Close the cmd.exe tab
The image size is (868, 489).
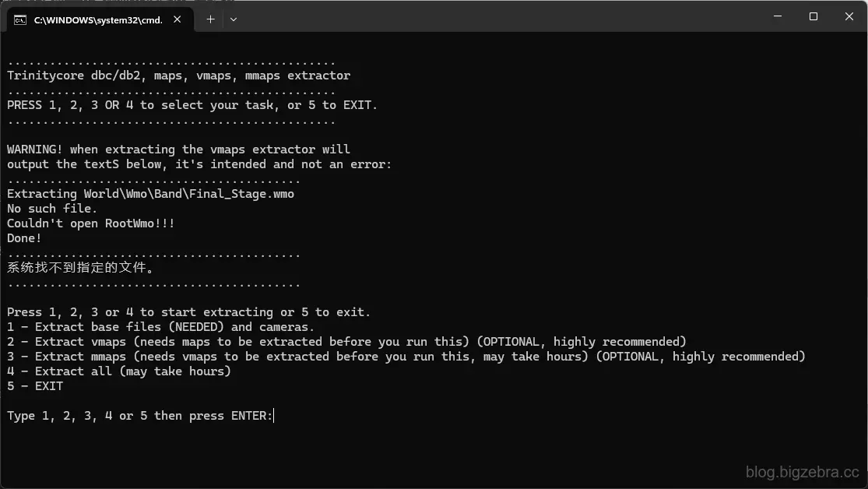tap(177, 19)
